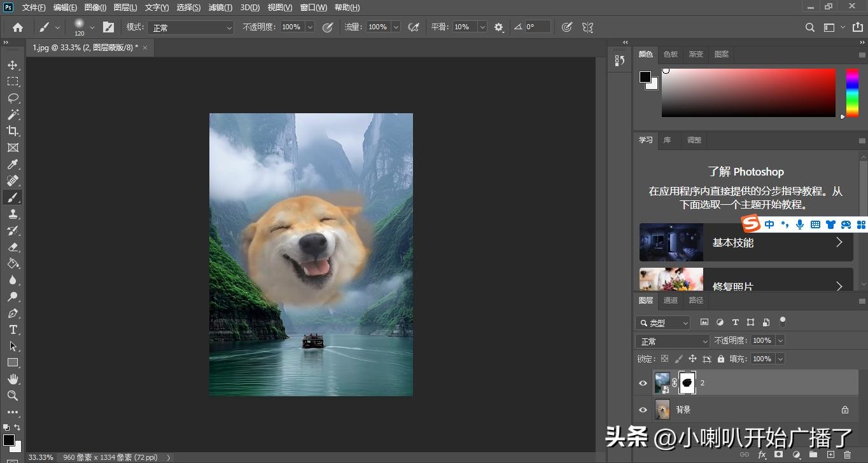
Task: Open the brush 模式 blend mode dropdown
Action: pyautogui.click(x=191, y=28)
